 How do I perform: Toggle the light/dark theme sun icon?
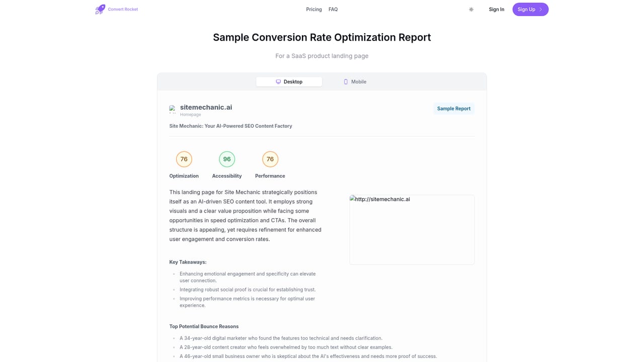click(471, 10)
